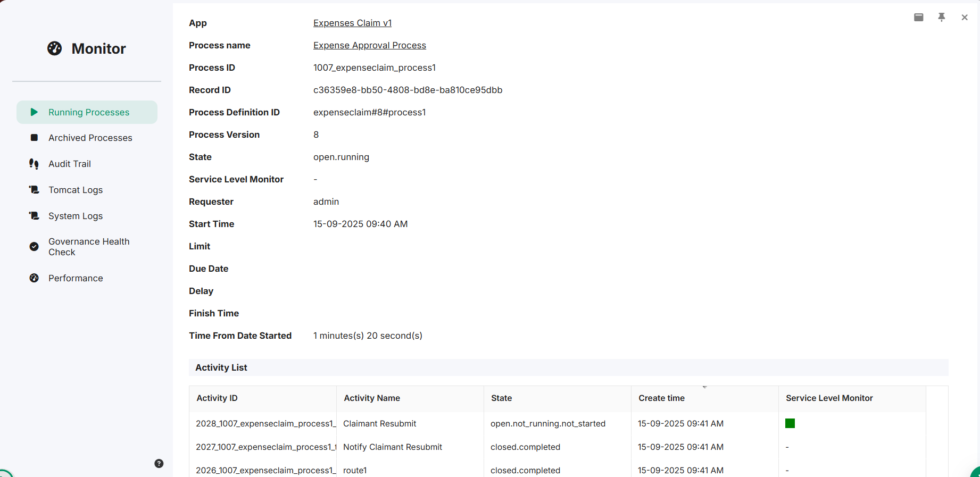Follow the Expense Approval Process link

pos(370,45)
